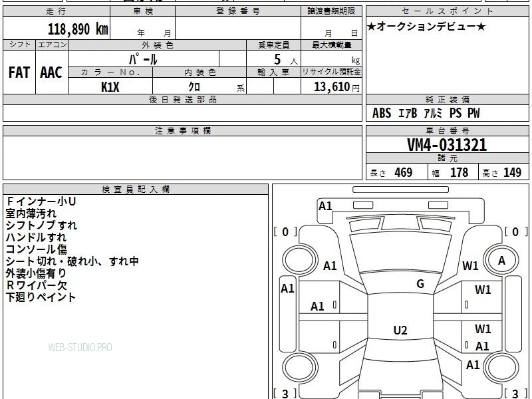The image size is (532, 399).
Task: Select the height value 149
Action: pos(512,172)
